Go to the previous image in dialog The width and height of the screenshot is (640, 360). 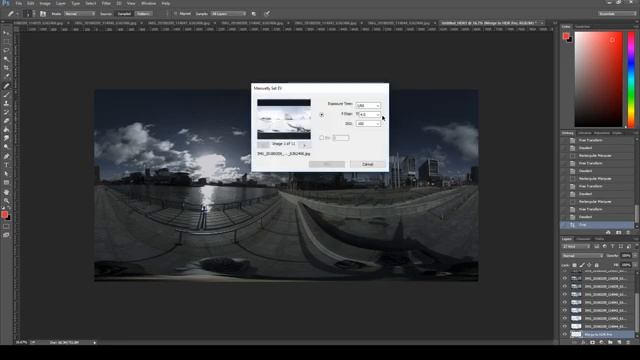[x=263, y=145]
